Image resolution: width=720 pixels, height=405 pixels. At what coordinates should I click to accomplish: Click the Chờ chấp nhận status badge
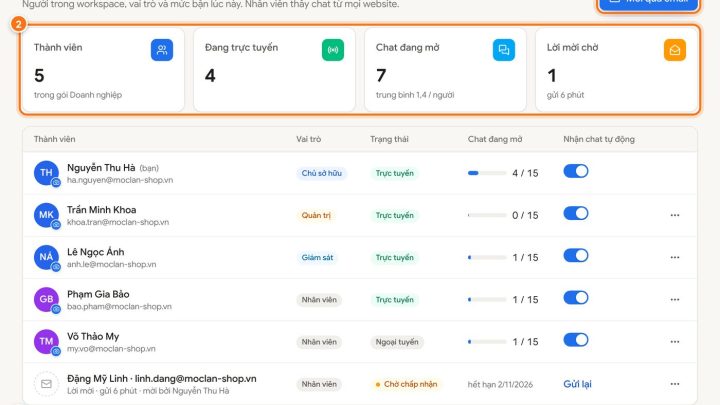click(406, 384)
